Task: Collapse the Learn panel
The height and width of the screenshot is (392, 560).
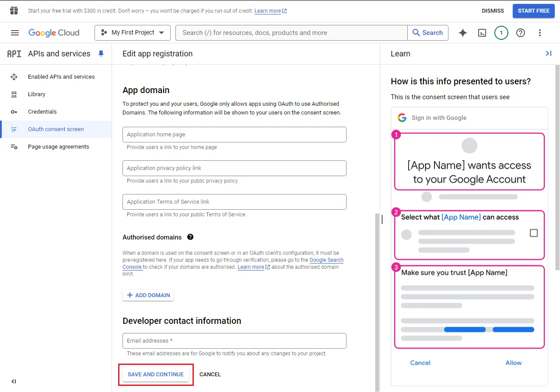Action: pos(548,53)
